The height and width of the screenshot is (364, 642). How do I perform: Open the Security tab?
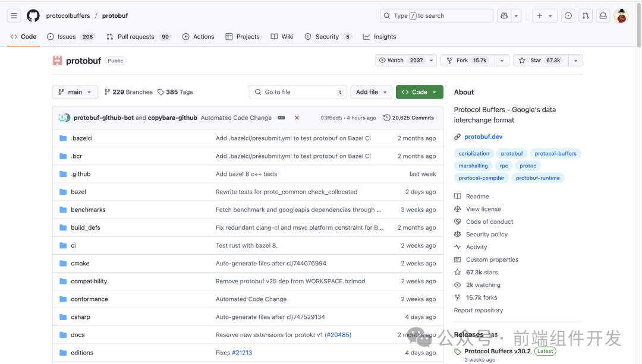328,37
